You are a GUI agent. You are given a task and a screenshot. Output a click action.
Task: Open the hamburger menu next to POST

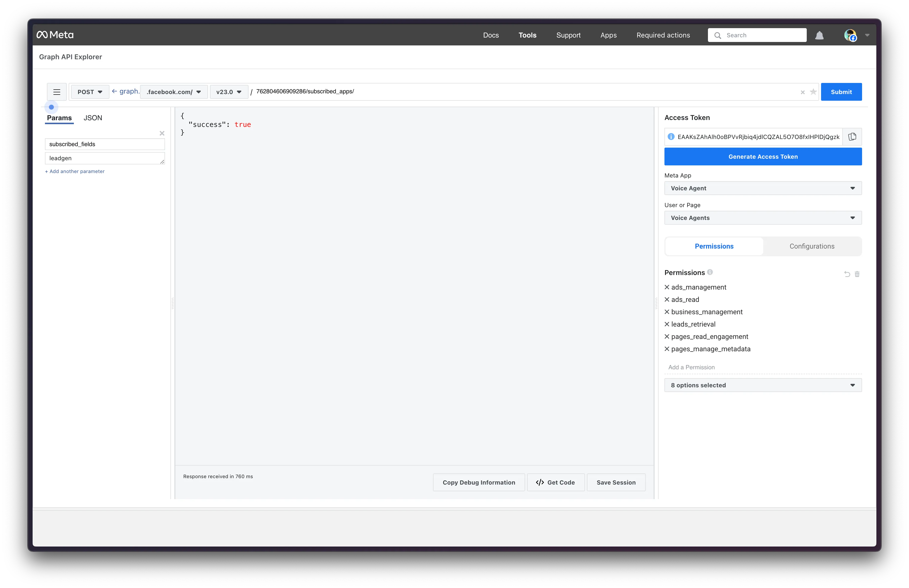pos(57,92)
